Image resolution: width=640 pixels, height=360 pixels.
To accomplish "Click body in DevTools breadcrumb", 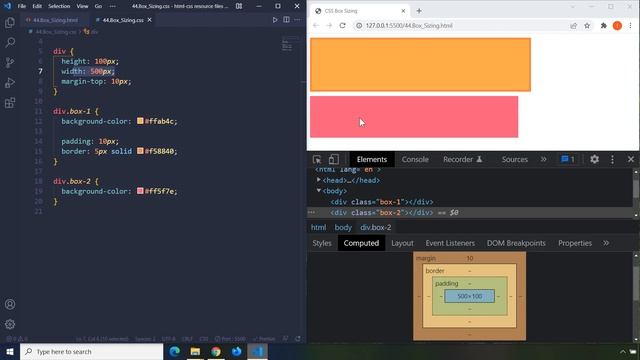I will coord(343,227).
